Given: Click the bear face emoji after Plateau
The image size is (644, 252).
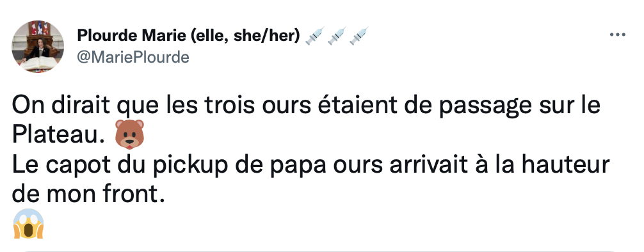Looking at the screenshot, I should (x=129, y=134).
